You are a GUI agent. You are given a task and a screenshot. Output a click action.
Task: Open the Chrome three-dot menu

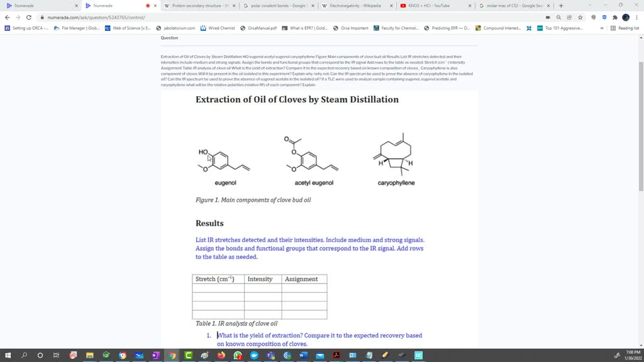coord(636,18)
